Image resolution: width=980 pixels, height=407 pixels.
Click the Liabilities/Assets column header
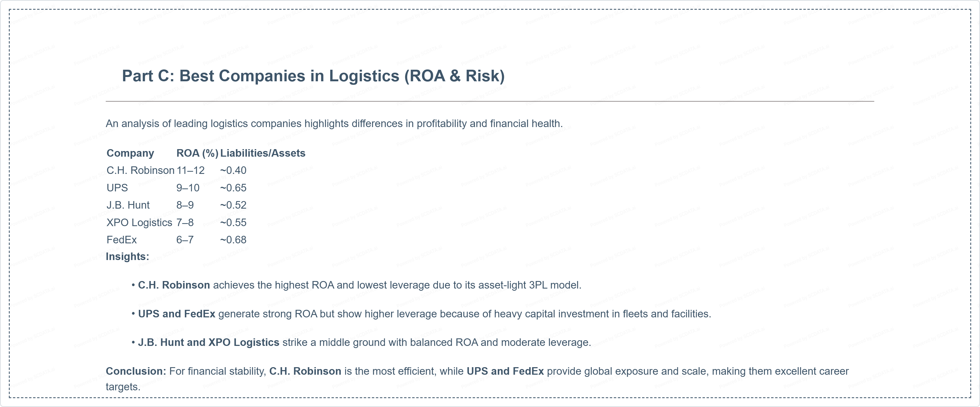click(x=262, y=153)
